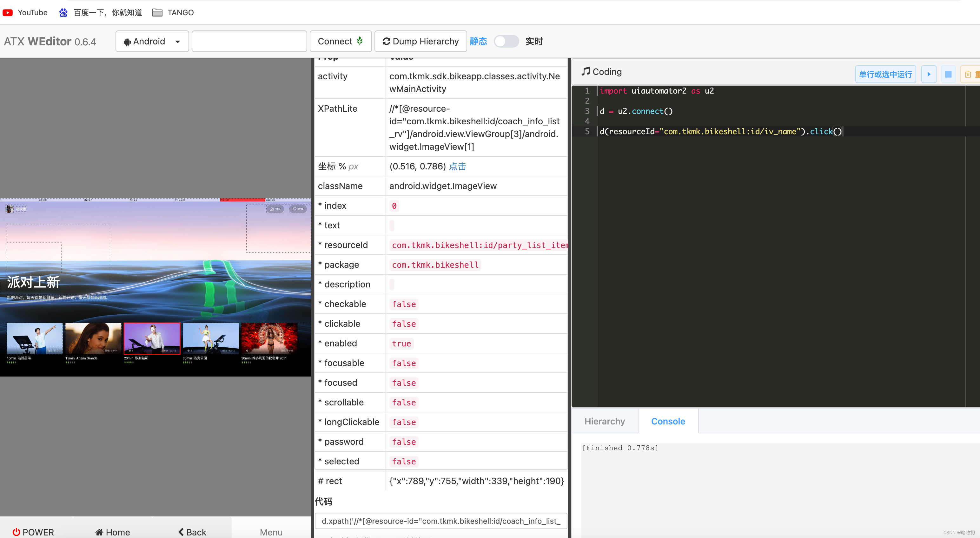
Task: Open the Android platform dropdown
Action: tap(152, 41)
